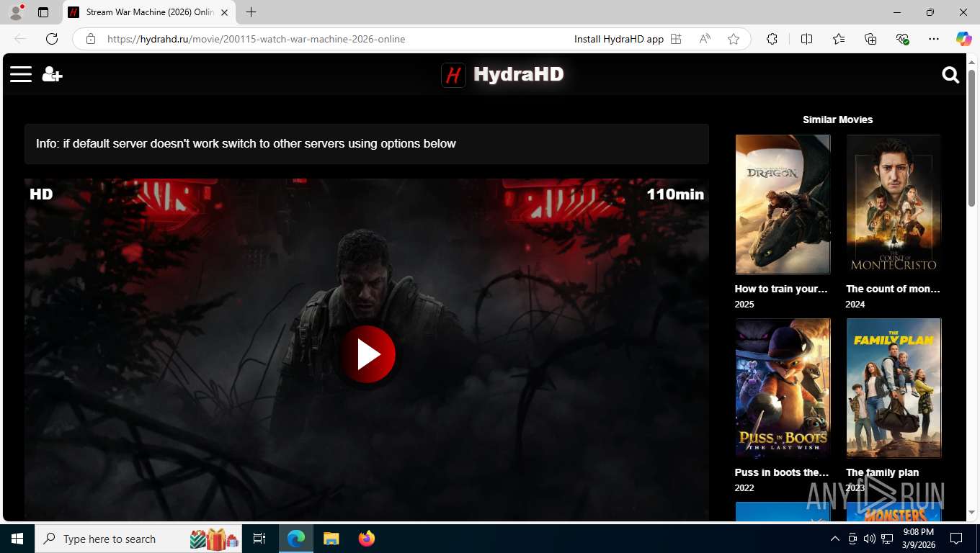Click the taskbar search box

(x=139, y=539)
